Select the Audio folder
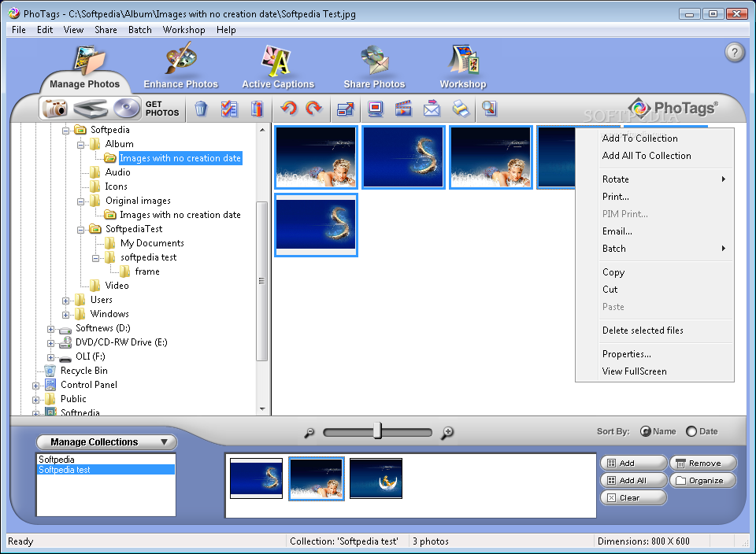This screenshot has width=756, height=554. [x=117, y=172]
